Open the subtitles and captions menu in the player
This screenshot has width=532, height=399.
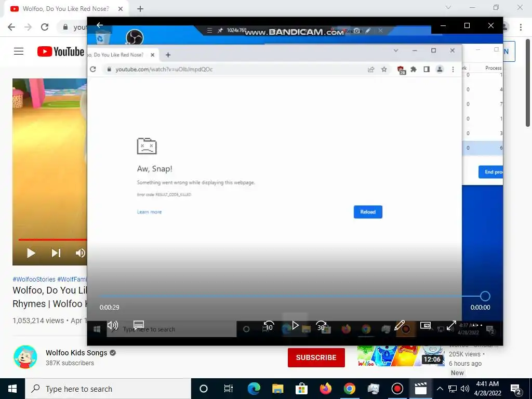click(x=138, y=325)
